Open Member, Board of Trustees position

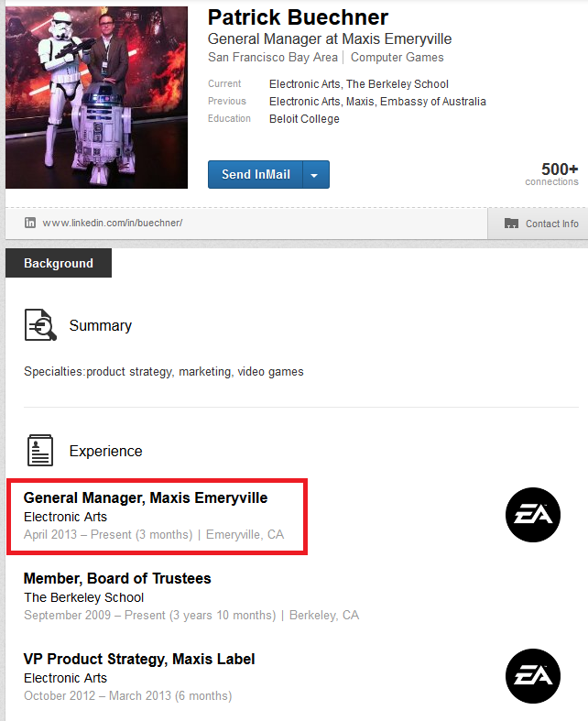pyautogui.click(x=117, y=579)
